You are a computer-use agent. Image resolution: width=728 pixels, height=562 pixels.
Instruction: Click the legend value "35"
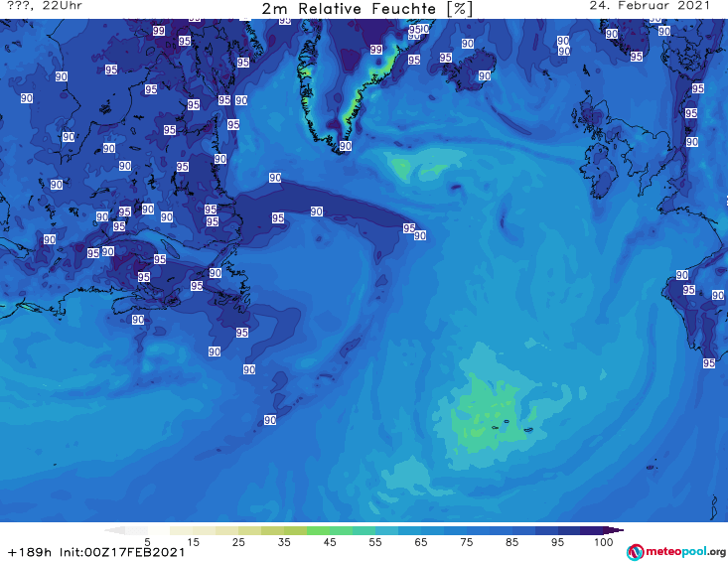(x=284, y=542)
